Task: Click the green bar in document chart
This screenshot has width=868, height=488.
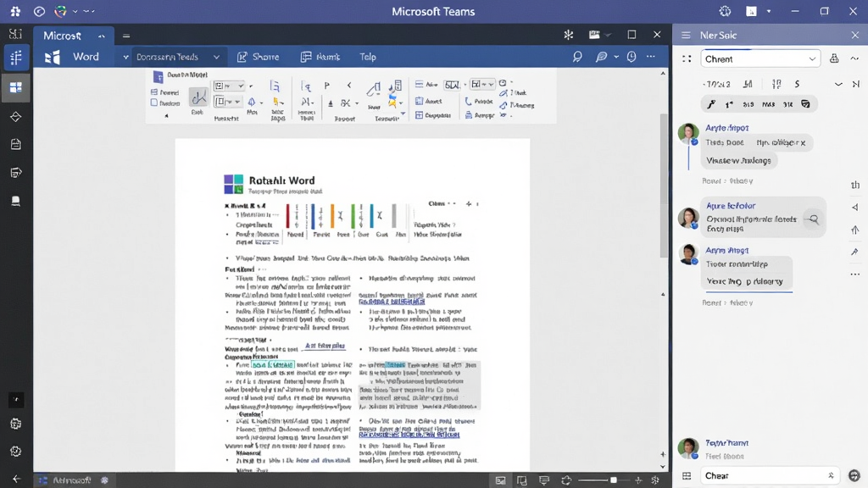Action: pos(353,216)
